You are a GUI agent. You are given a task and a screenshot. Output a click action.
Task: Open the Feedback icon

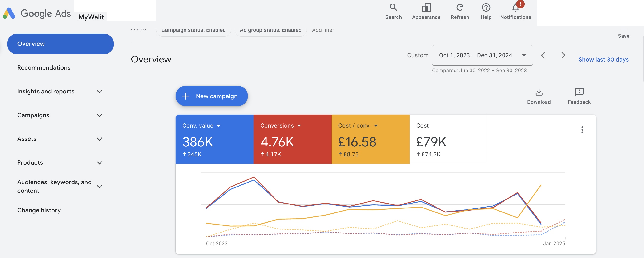[579, 92]
